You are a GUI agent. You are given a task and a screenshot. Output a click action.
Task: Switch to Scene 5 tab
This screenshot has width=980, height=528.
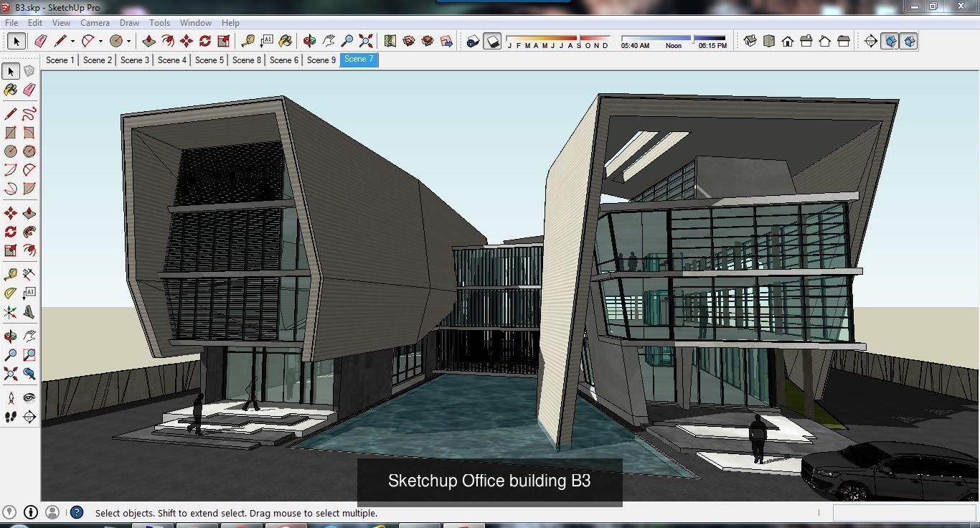209,60
